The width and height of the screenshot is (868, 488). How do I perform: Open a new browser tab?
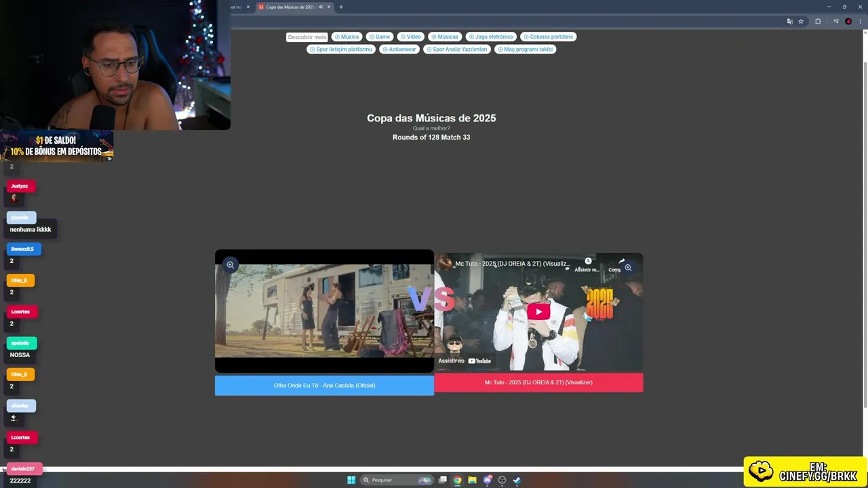pos(341,7)
